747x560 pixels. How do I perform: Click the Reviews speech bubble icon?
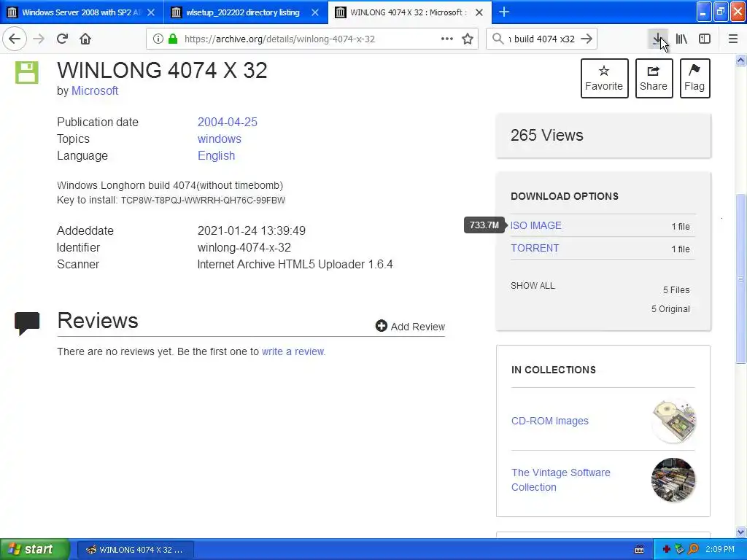point(27,323)
